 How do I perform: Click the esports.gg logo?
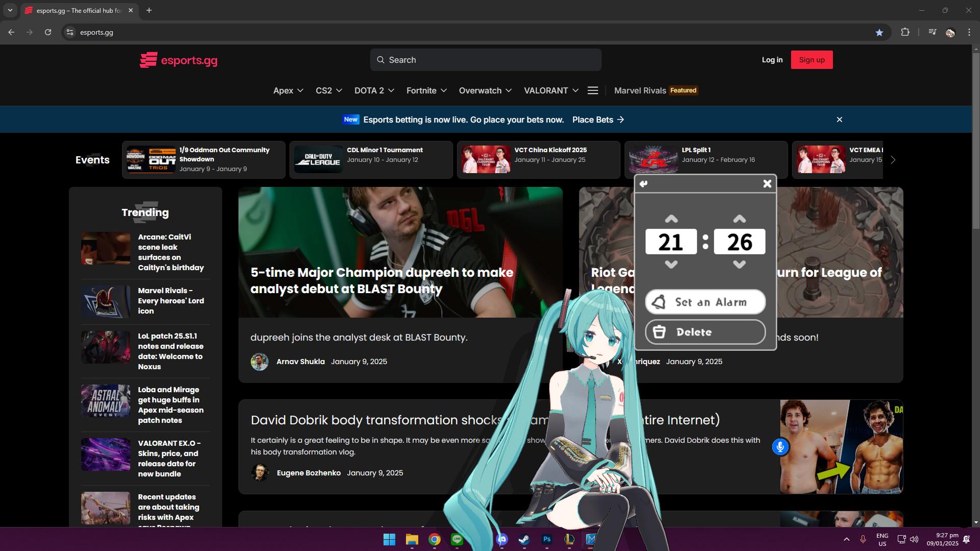point(179,60)
